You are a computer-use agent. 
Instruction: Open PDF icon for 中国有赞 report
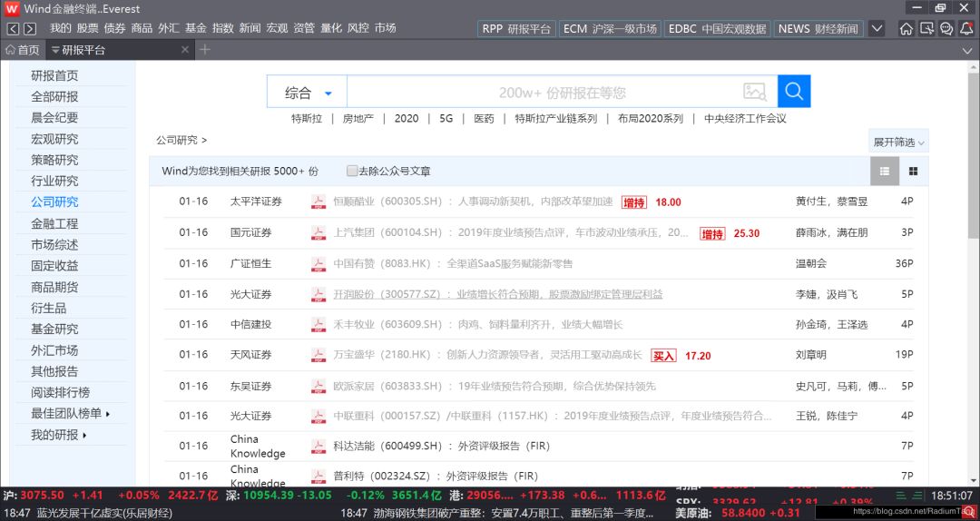click(x=318, y=264)
